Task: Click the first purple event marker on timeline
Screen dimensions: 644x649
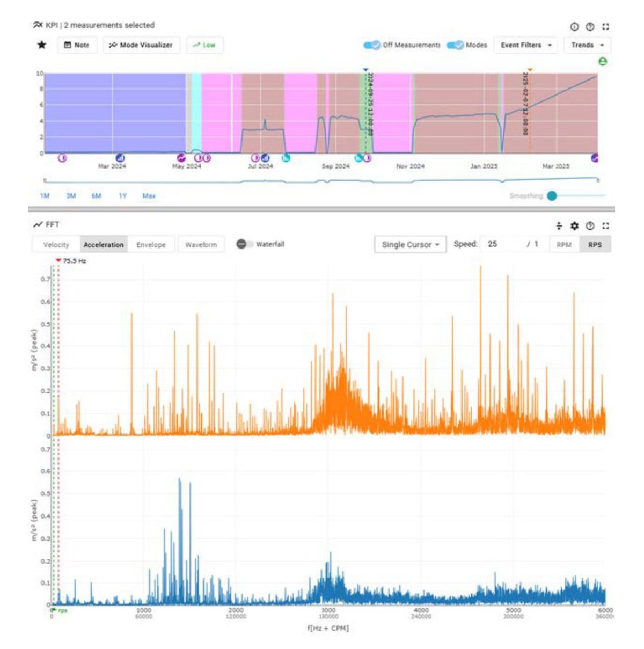Action: click(x=63, y=158)
